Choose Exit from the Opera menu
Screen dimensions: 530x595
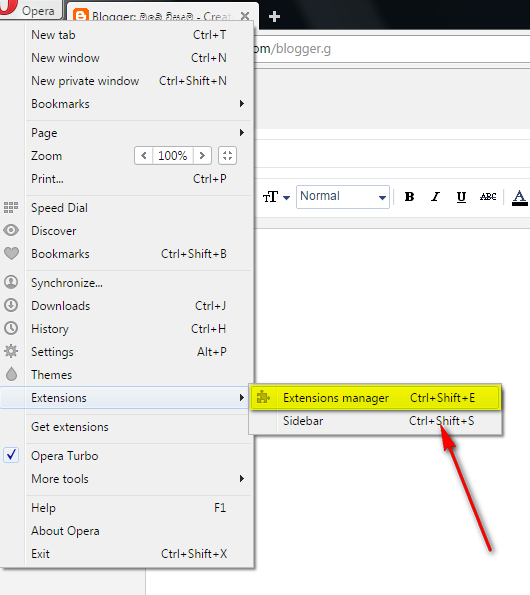[x=127, y=554]
